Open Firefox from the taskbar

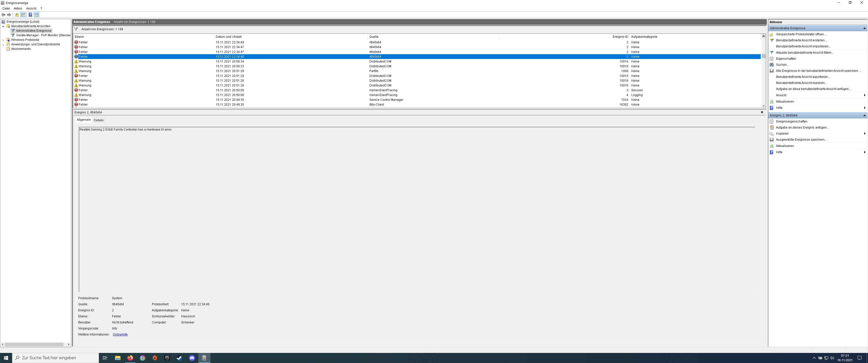pos(130,358)
